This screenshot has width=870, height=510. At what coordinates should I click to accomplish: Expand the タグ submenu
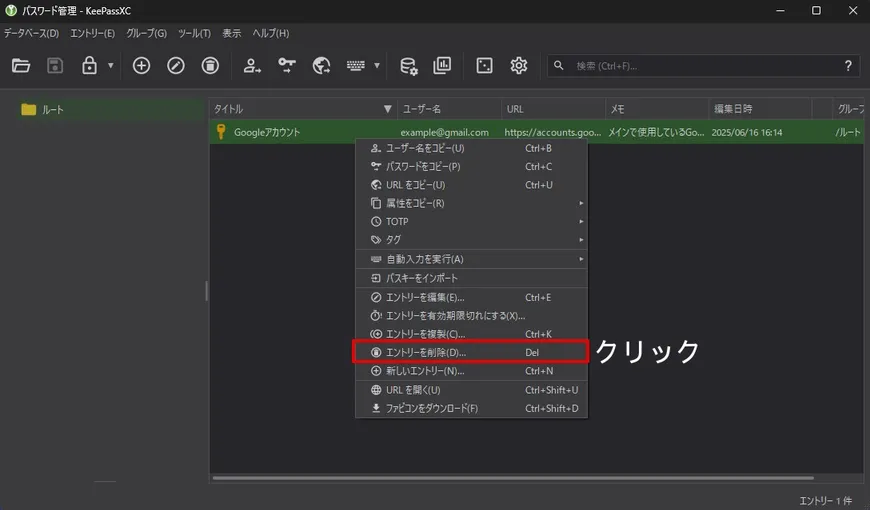coord(471,240)
